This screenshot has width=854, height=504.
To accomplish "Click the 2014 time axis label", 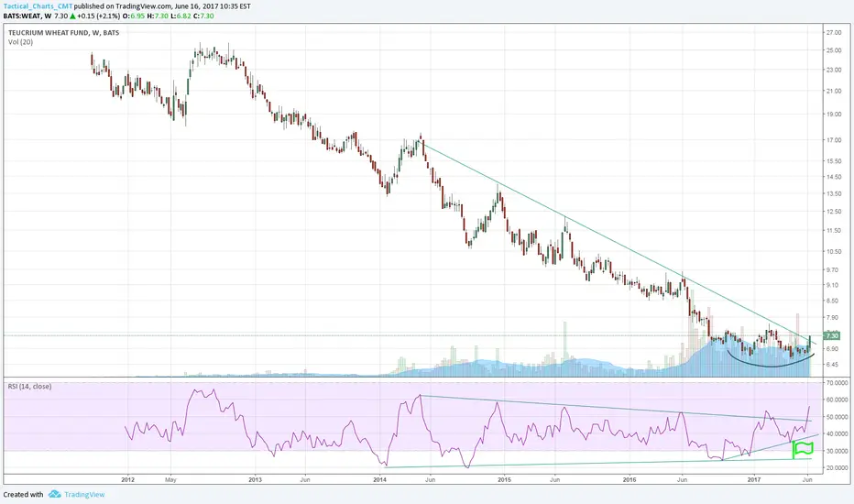I will coord(379,480).
